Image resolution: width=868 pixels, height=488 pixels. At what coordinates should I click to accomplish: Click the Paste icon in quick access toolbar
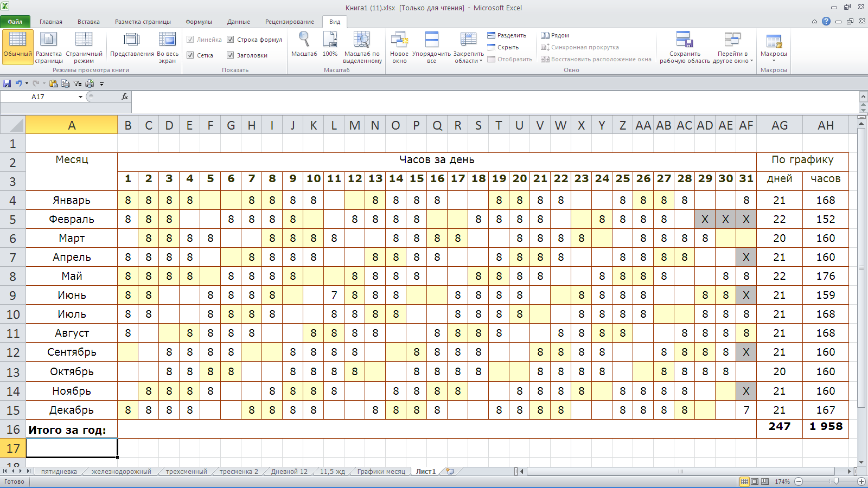53,84
